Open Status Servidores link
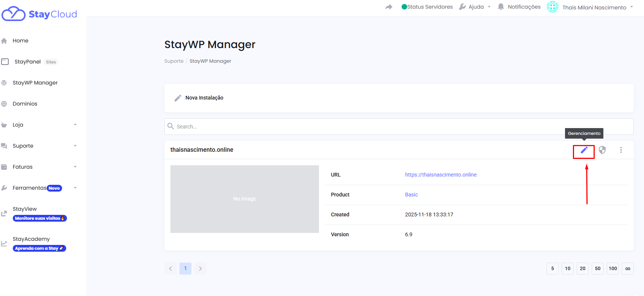Screen dimensions: 644x296 [x=430, y=7]
